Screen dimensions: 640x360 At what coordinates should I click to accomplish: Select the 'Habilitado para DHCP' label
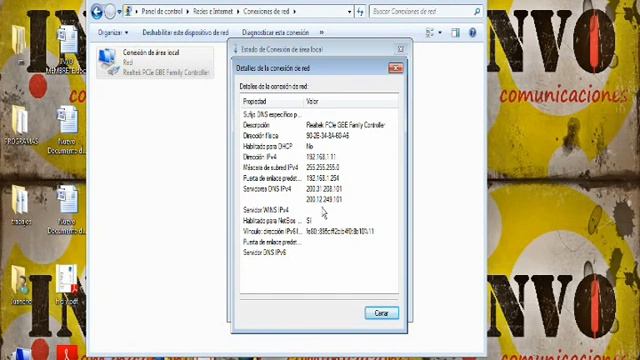pos(268,147)
